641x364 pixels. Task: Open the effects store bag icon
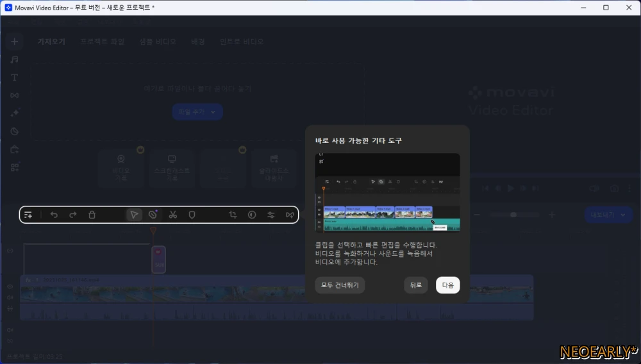click(14, 149)
